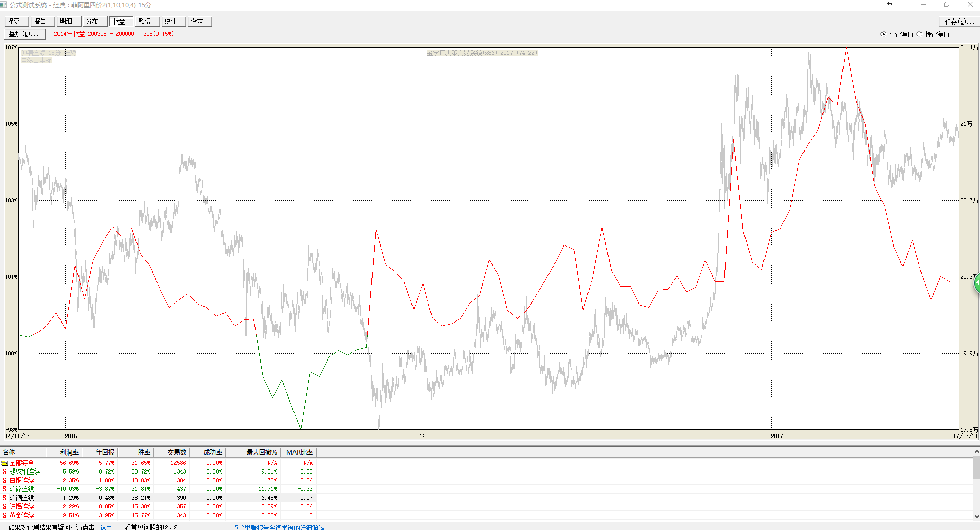980x530 pixels.
Task: Click the green circle icon at right edge
Action: tap(976, 283)
